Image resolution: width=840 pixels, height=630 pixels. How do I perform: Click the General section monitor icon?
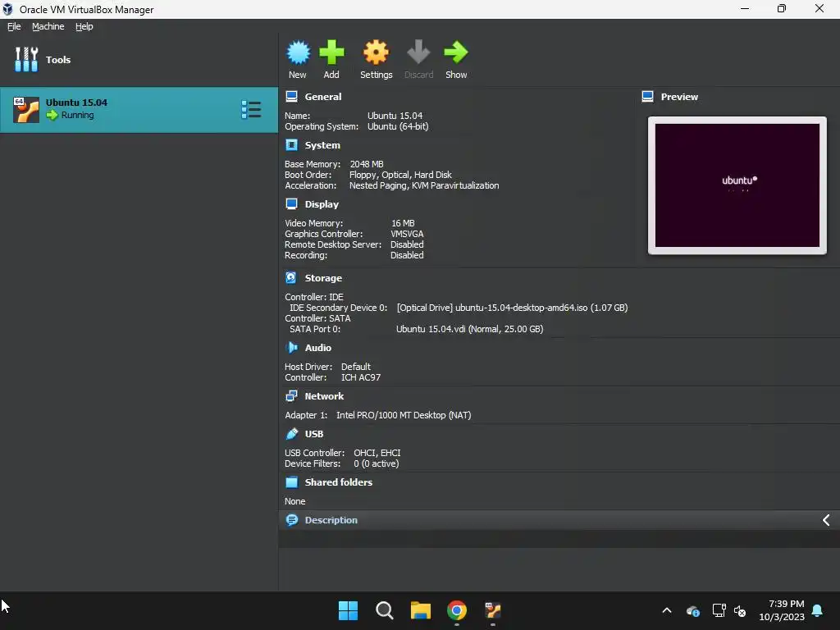[291, 97]
